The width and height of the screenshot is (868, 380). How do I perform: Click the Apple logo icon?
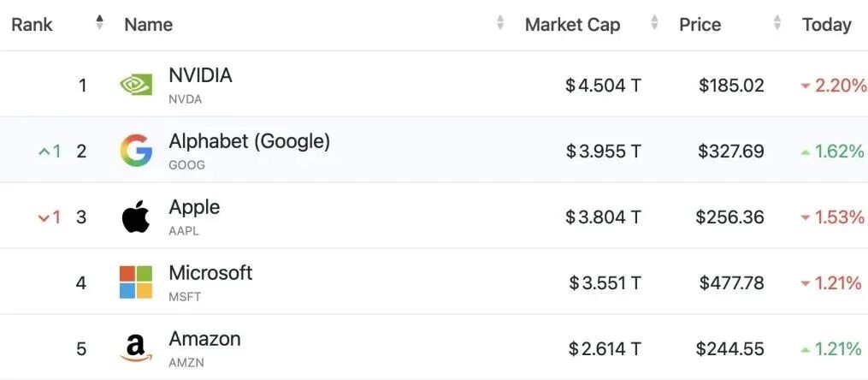[136, 217]
